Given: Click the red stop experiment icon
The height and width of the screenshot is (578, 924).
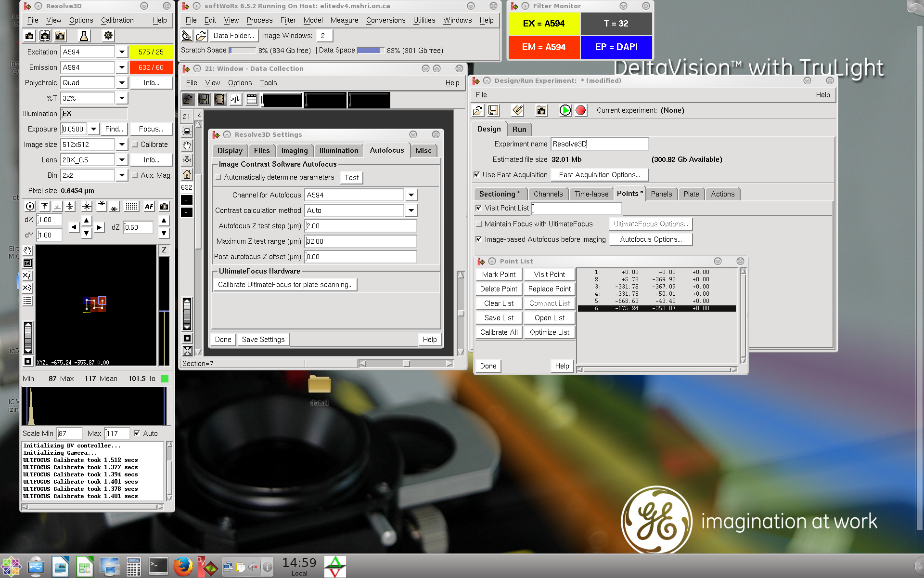Looking at the screenshot, I should click(x=581, y=110).
